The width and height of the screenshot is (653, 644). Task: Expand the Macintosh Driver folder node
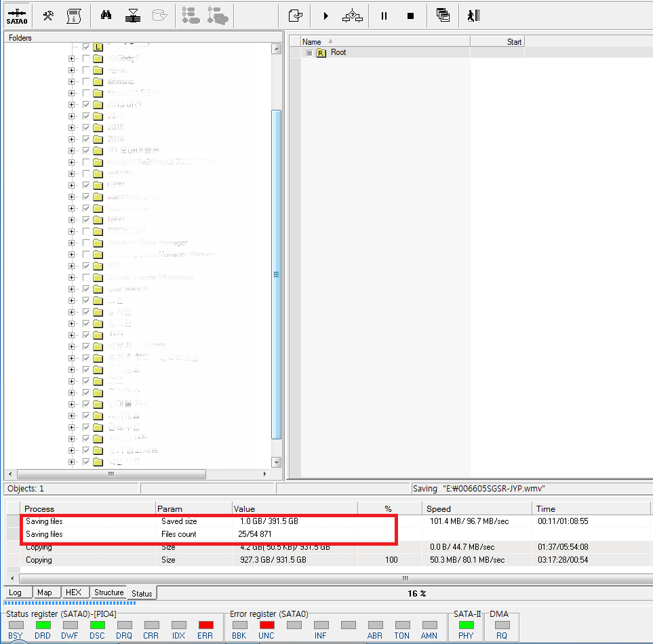click(72, 197)
